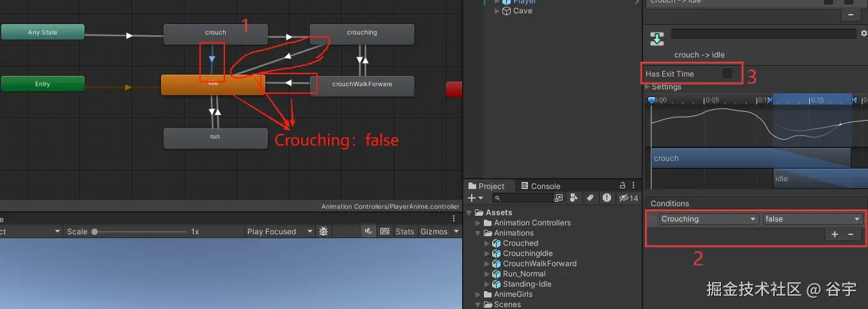Click the Run_Normal asset icon
The image size is (868, 309).
[x=497, y=274]
